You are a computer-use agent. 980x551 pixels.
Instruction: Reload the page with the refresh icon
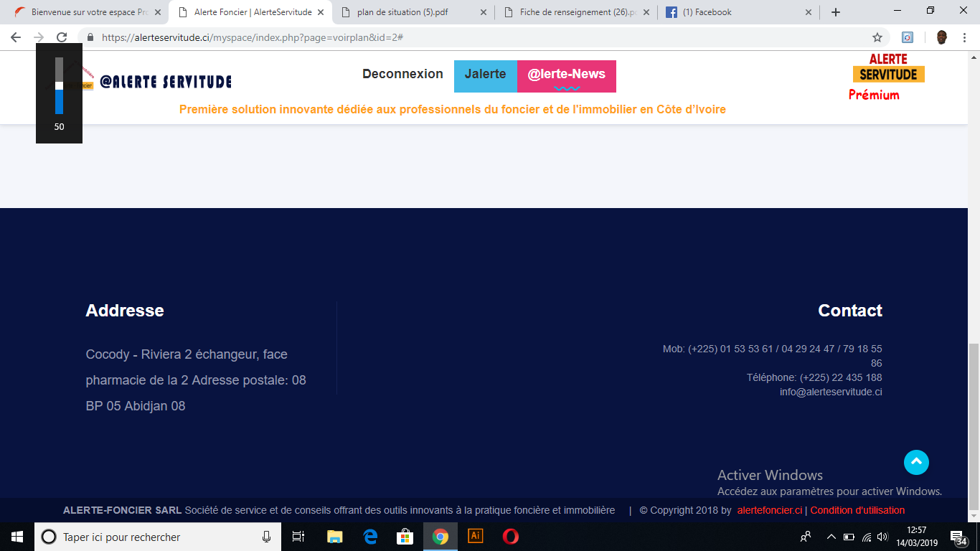coord(62,37)
